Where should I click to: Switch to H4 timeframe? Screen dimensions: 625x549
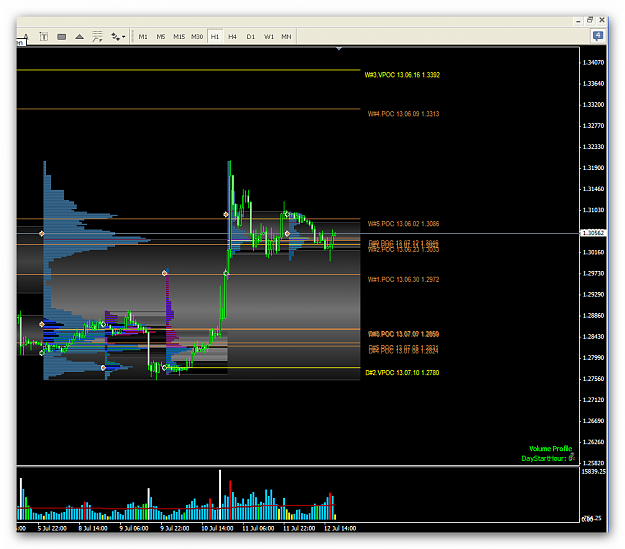coord(232,37)
